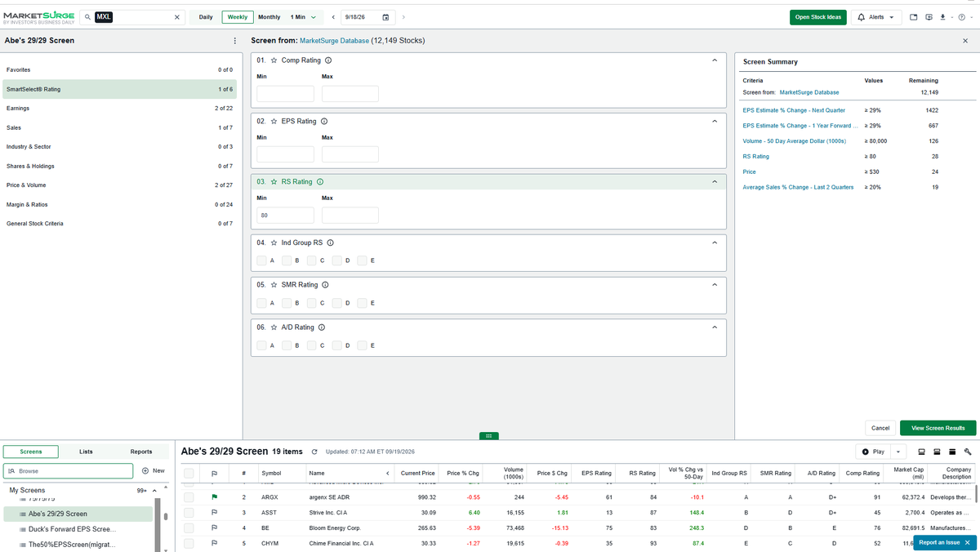
Task: Click the Open Stock Ideas button
Action: pos(818,17)
